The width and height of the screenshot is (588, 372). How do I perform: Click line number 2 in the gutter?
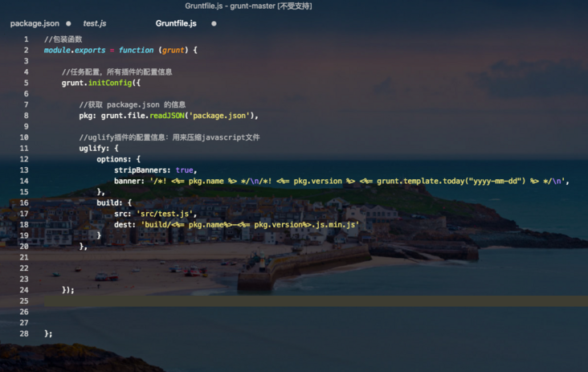(x=27, y=51)
